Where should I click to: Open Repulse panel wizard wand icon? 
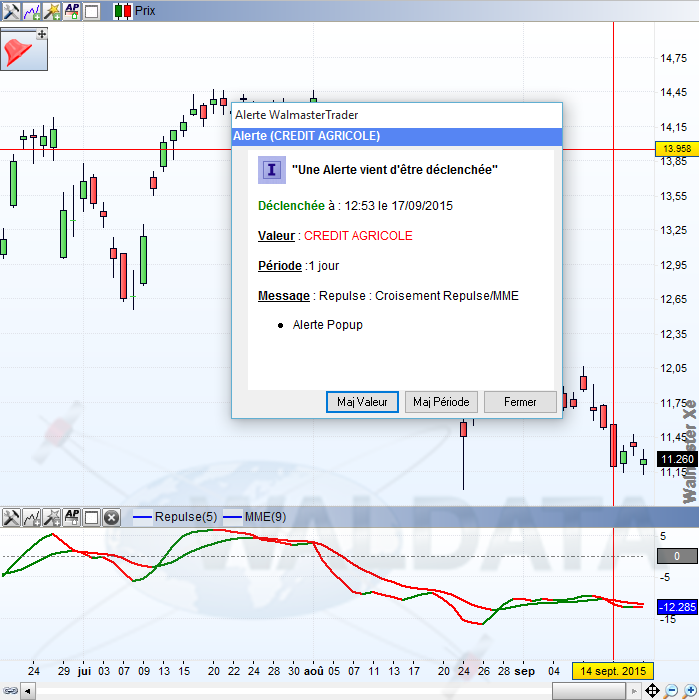(52, 517)
